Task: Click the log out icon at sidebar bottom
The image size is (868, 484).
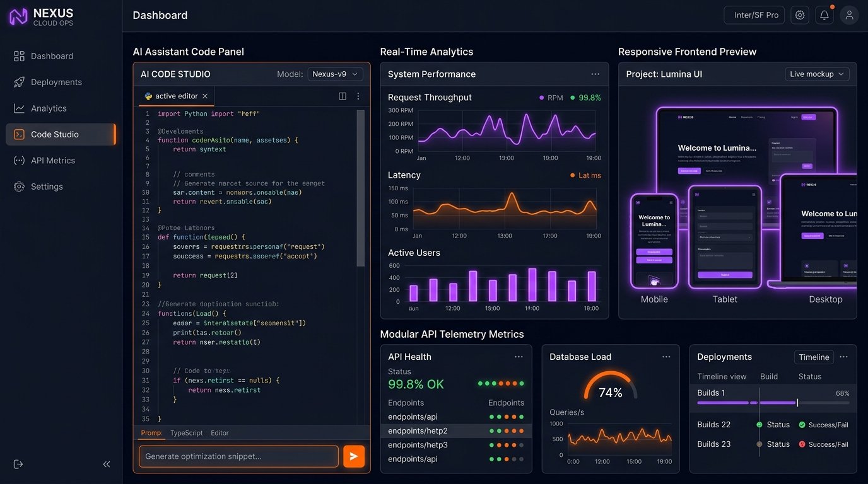Action: (x=18, y=464)
